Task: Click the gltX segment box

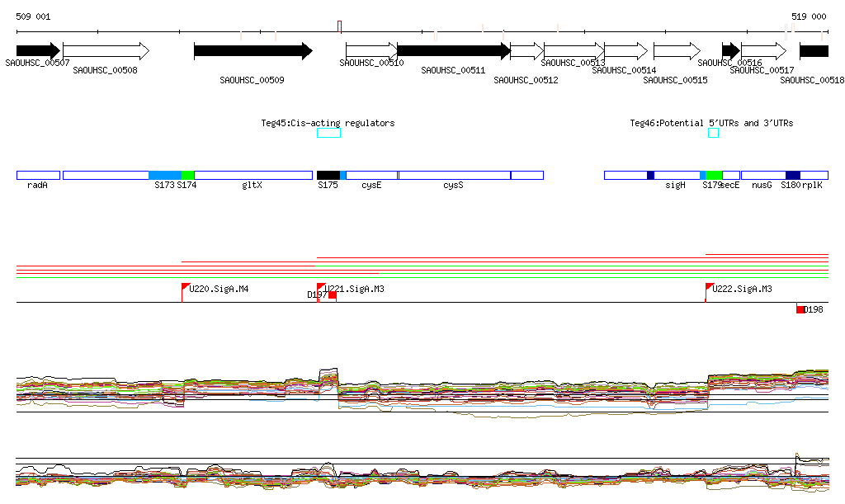Action: pyautogui.click(x=253, y=175)
